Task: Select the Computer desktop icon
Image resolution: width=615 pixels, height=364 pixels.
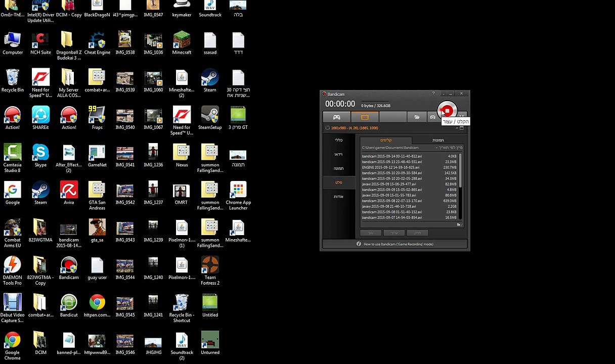Action: point(13,43)
